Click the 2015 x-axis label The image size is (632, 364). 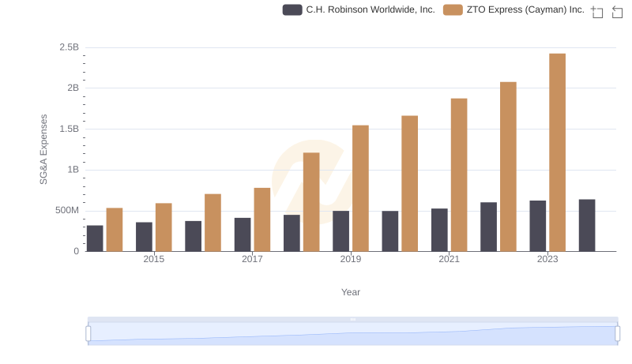pos(153,259)
